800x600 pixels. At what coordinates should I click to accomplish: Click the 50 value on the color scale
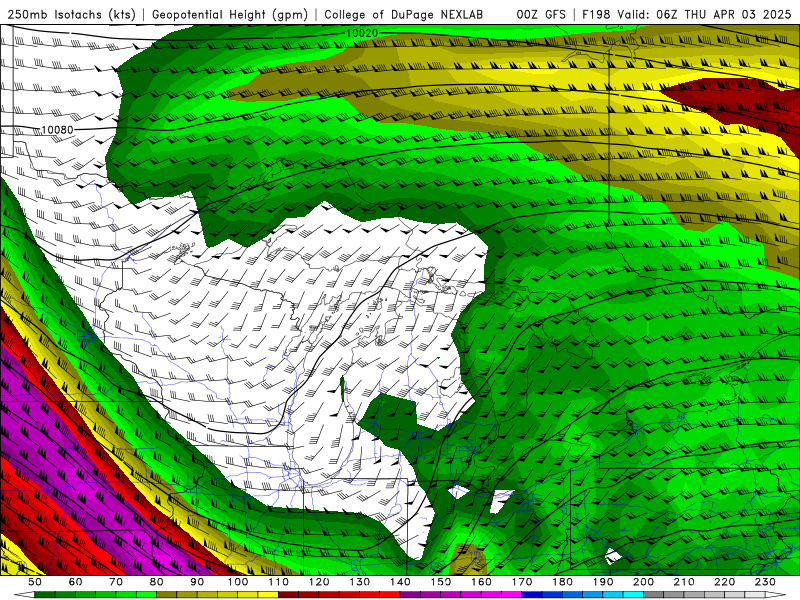pyautogui.click(x=34, y=582)
